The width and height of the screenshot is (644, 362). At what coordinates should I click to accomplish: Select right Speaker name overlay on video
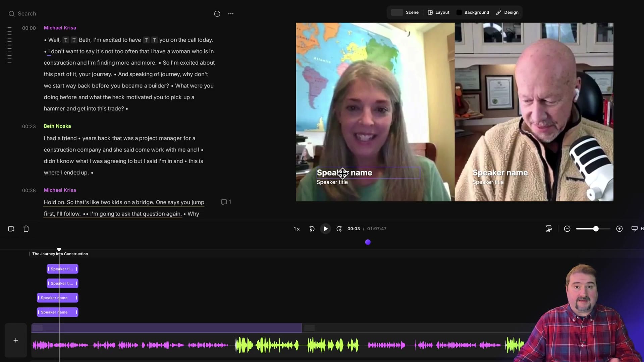pyautogui.click(x=500, y=173)
